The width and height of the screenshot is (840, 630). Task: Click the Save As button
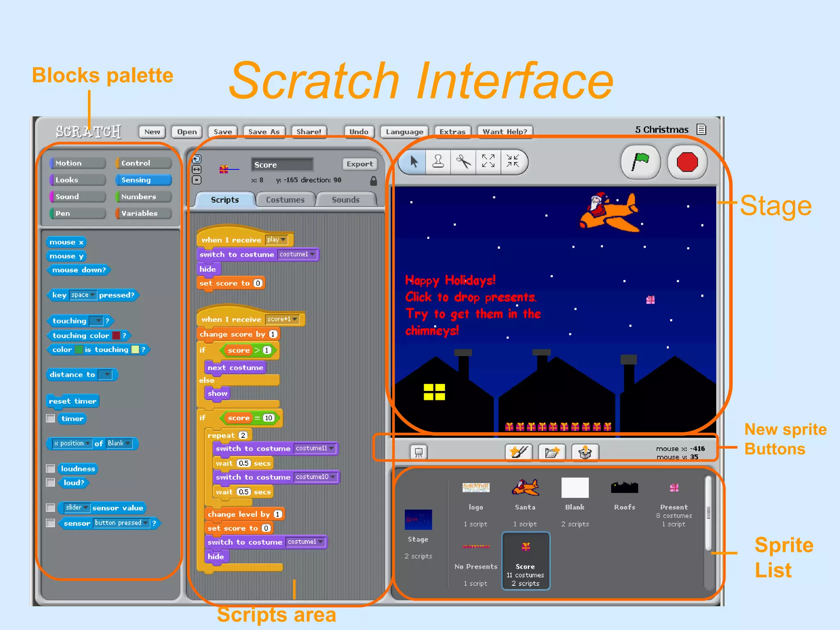pyautogui.click(x=264, y=132)
